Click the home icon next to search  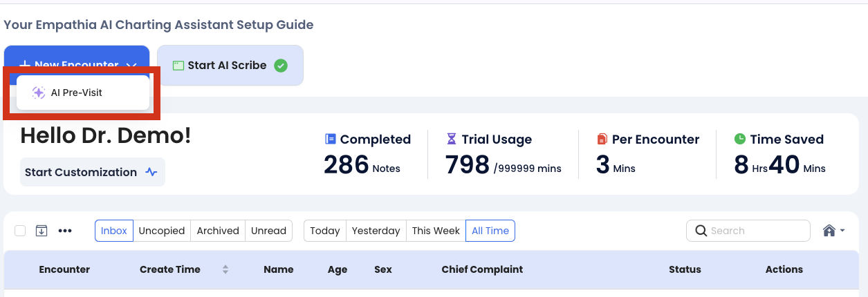click(x=829, y=231)
